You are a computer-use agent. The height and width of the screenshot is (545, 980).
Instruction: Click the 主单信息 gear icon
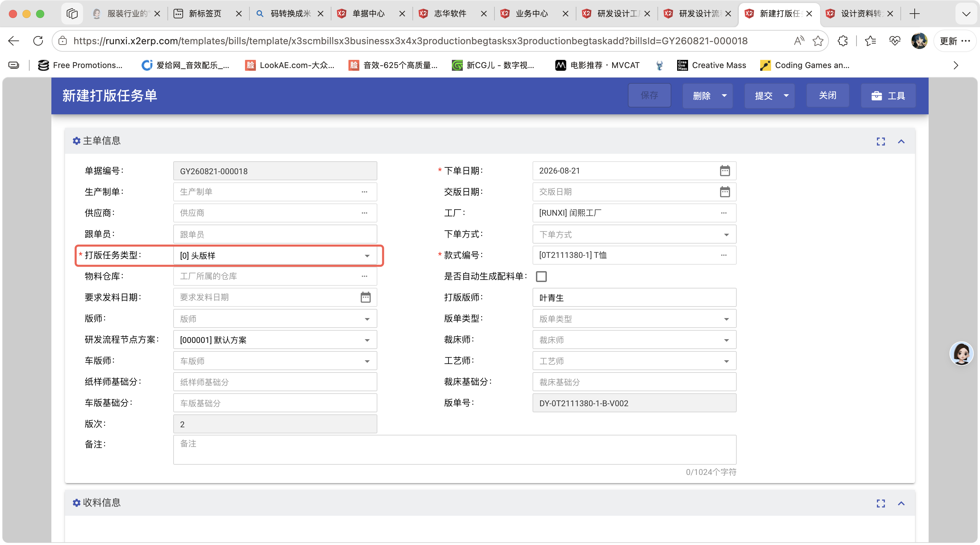click(x=77, y=141)
